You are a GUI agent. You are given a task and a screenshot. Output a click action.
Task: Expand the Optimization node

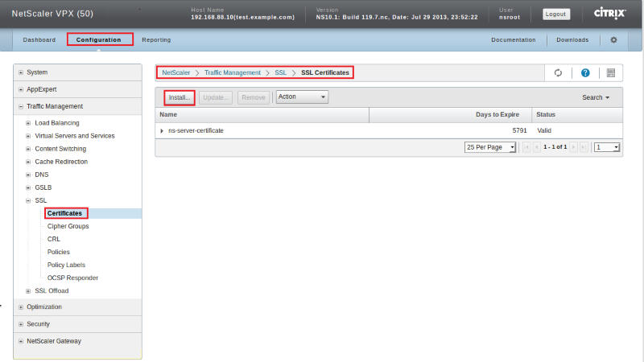coord(21,307)
